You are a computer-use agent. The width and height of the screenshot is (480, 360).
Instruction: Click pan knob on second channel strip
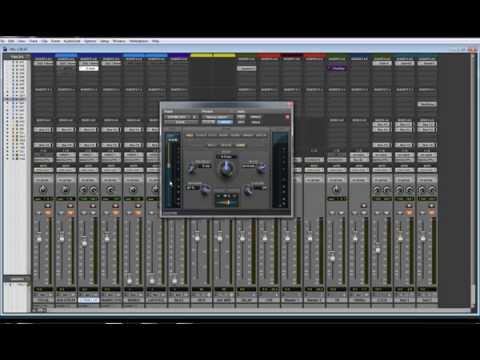66,190
